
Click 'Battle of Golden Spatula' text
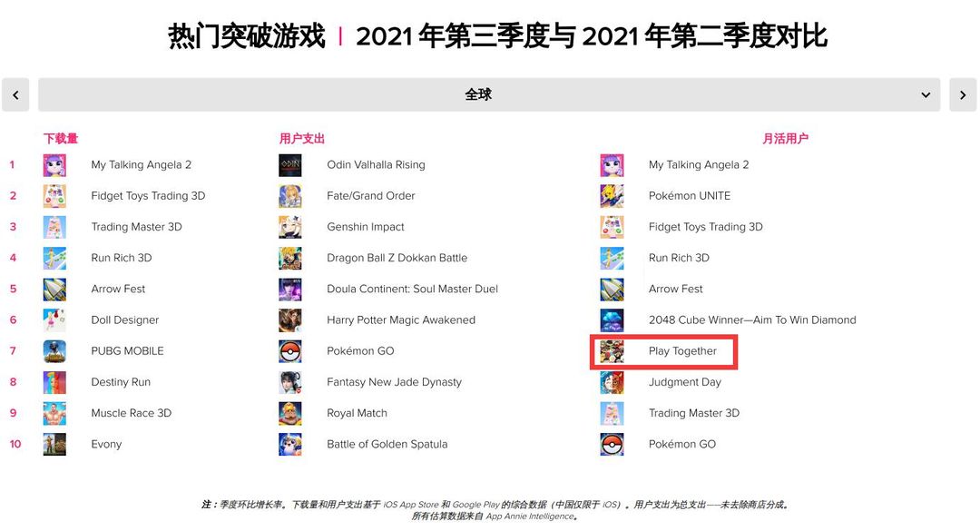(x=387, y=444)
